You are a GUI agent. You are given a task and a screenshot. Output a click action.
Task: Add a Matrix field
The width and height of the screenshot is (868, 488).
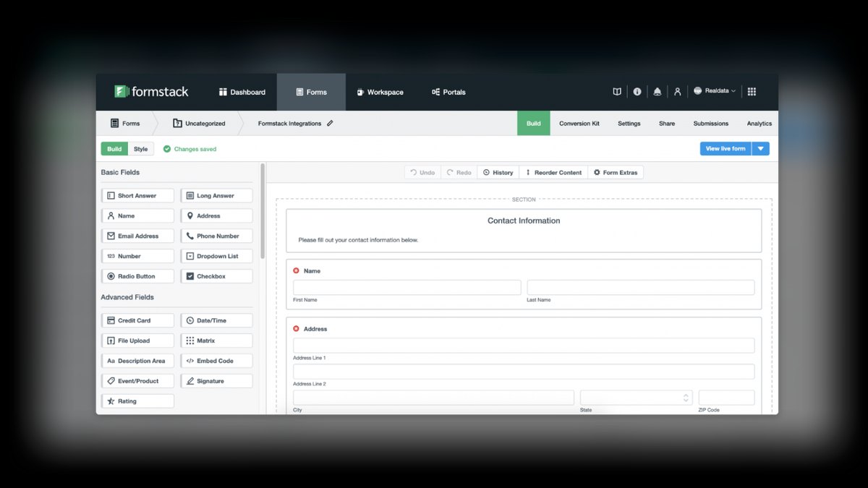coord(216,341)
